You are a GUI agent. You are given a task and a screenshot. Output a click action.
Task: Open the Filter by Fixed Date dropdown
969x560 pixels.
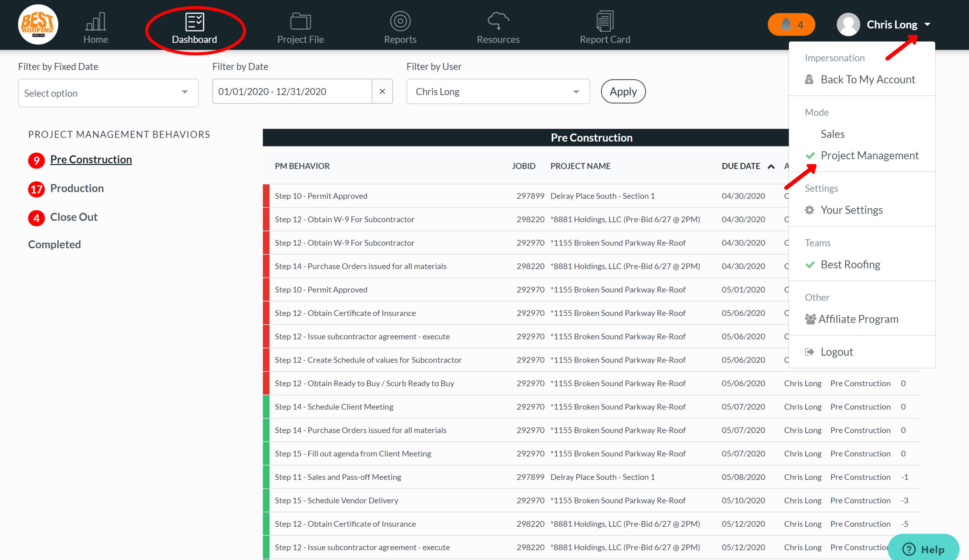coord(109,93)
